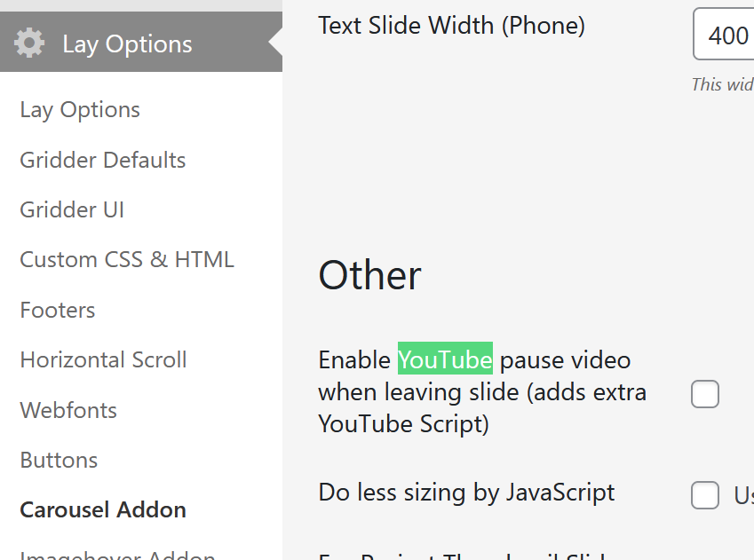
Task: Select the Webfonts menu entry
Action: (x=68, y=411)
